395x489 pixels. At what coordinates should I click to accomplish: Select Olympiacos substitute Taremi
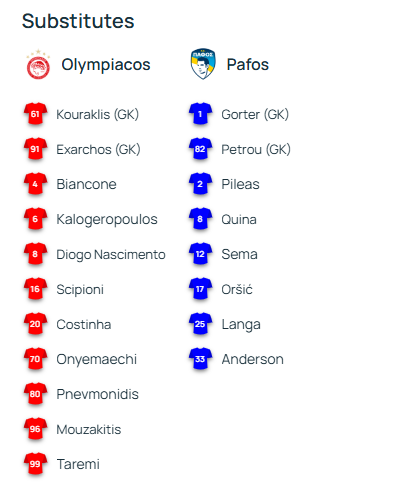[x=78, y=464]
